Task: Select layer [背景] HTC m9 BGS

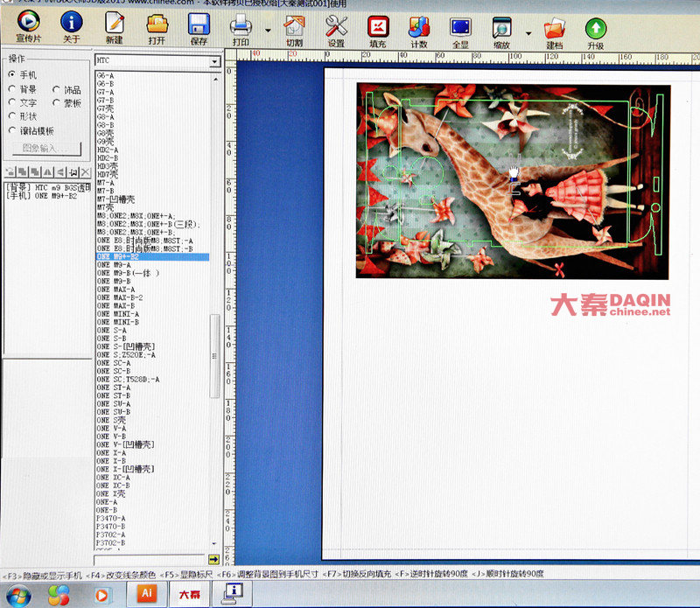Action: point(48,187)
